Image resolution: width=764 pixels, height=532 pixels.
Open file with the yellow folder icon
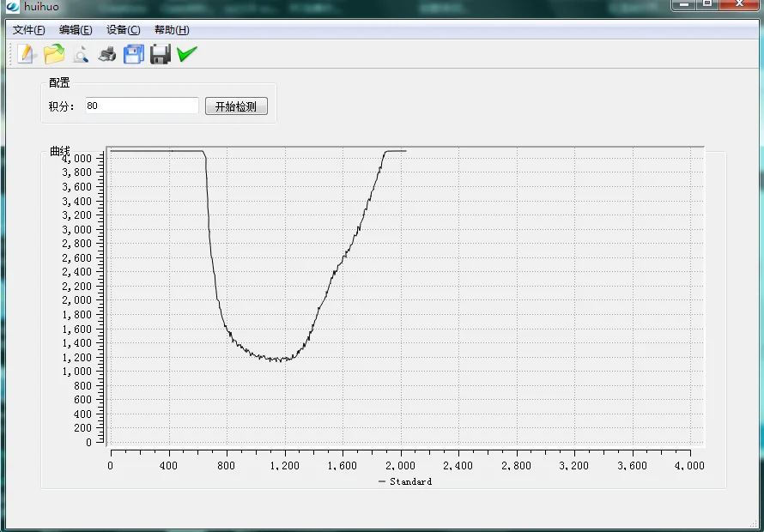pos(54,53)
